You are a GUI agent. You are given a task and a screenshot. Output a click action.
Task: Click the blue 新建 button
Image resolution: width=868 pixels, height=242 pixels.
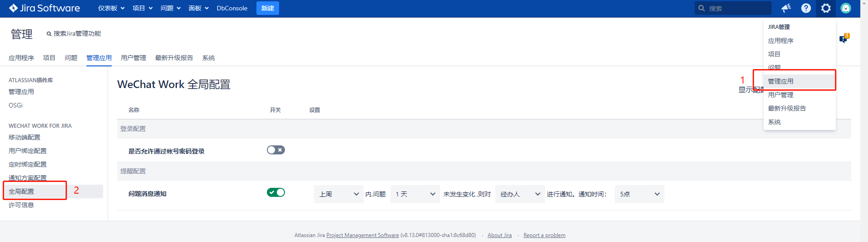click(267, 8)
